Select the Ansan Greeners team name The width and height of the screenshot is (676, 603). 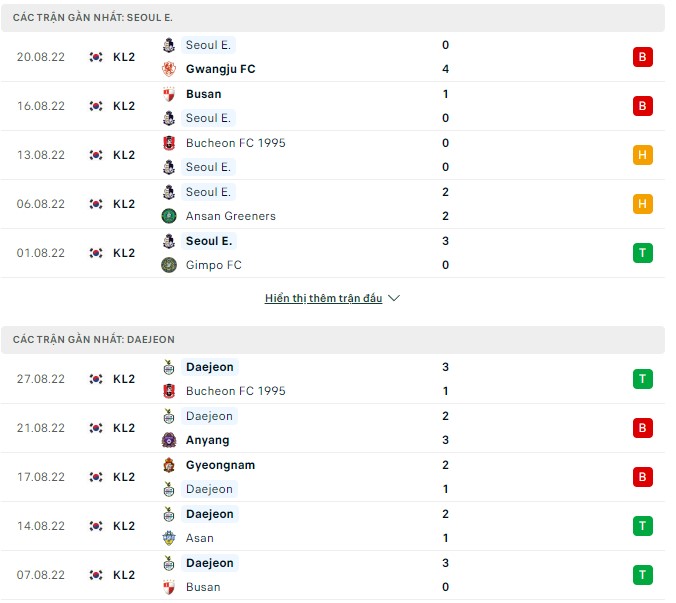pos(230,216)
